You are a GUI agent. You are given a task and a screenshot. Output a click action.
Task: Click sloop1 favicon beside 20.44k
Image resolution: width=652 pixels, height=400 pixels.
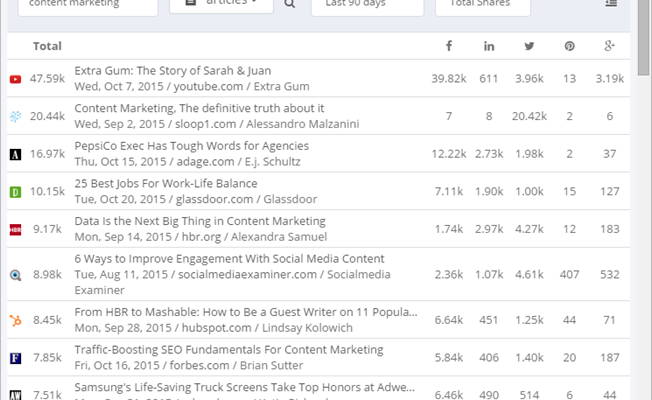(15, 116)
